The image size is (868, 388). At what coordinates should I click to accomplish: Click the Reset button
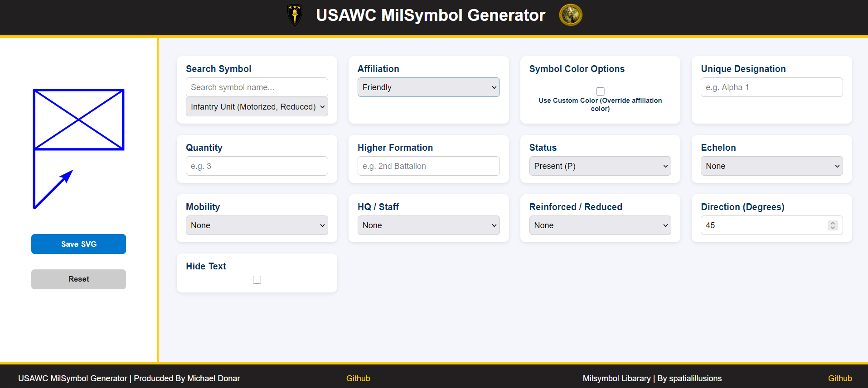click(78, 279)
